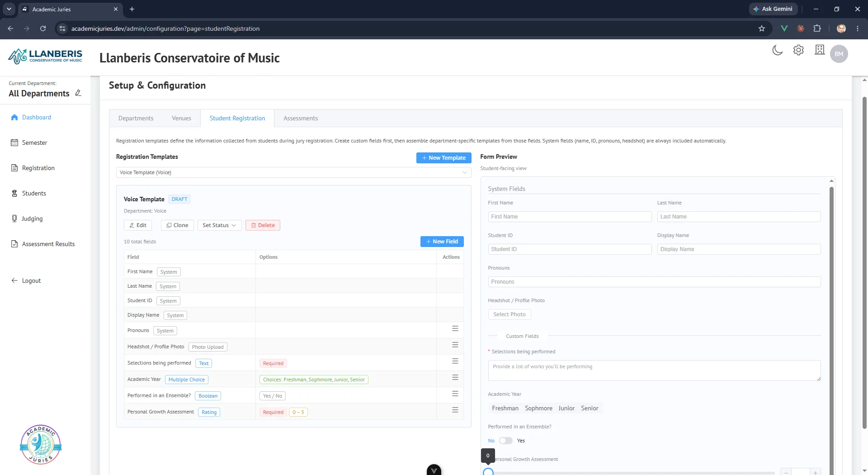Viewport: 868px width, 475px height.
Task: Open drag handle for Performed in an Ensemble row
Action: coord(455,394)
